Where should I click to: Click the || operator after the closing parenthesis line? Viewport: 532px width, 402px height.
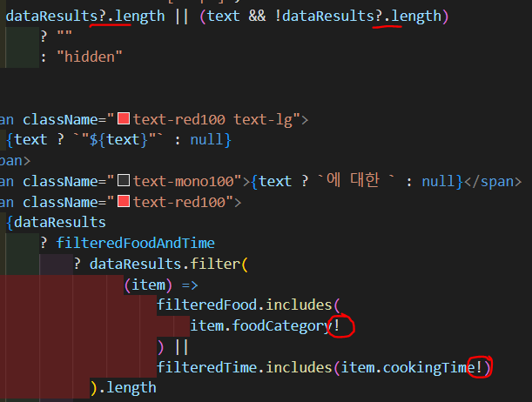pos(181,346)
